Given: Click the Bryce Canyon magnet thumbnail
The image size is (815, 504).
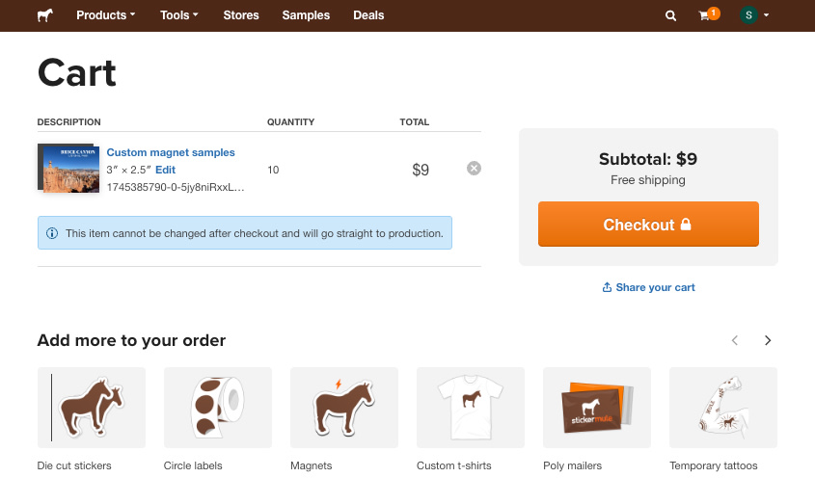Looking at the screenshot, I should (x=68, y=169).
